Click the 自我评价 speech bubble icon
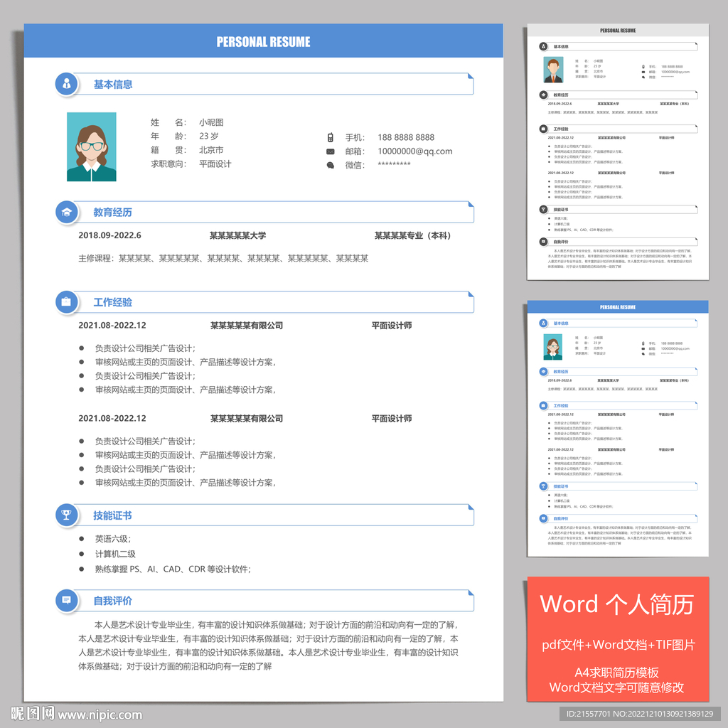Viewport: 728px width, 728px height. (66, 601)
